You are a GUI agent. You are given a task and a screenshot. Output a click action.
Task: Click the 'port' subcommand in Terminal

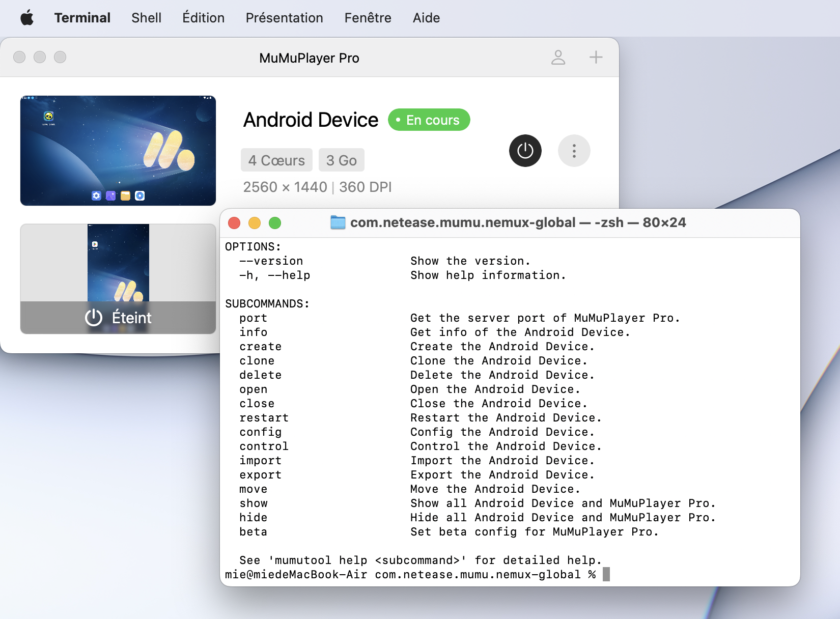point(253,318)
